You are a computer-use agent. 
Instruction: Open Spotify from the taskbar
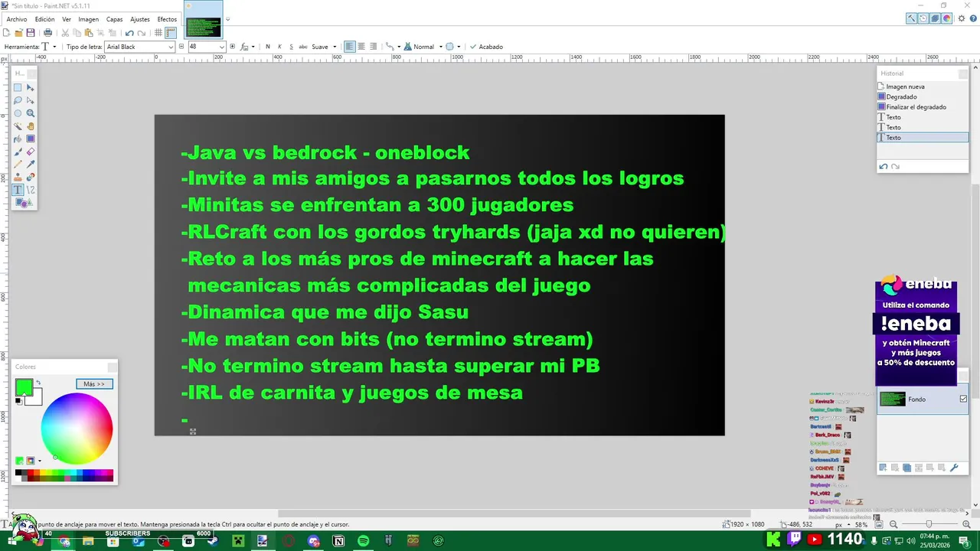(x=363, y=541)
